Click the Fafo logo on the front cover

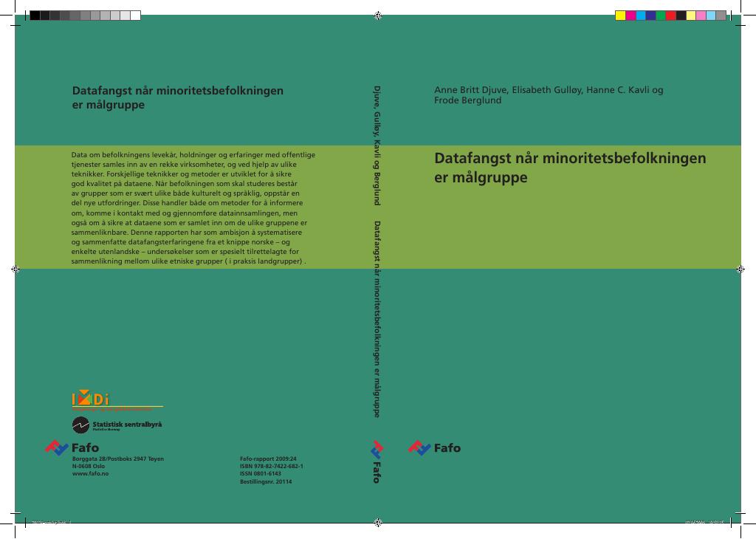click(x=434, y=448)
